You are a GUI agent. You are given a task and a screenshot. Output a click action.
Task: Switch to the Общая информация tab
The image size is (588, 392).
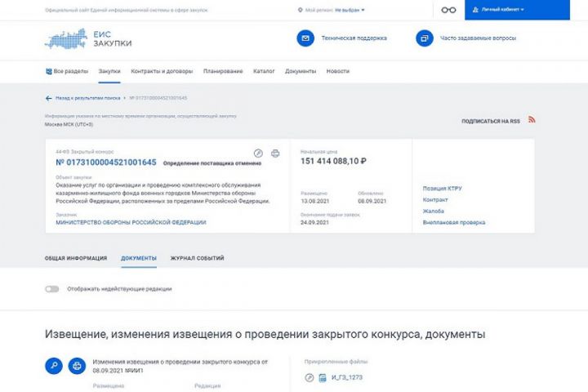76,258
